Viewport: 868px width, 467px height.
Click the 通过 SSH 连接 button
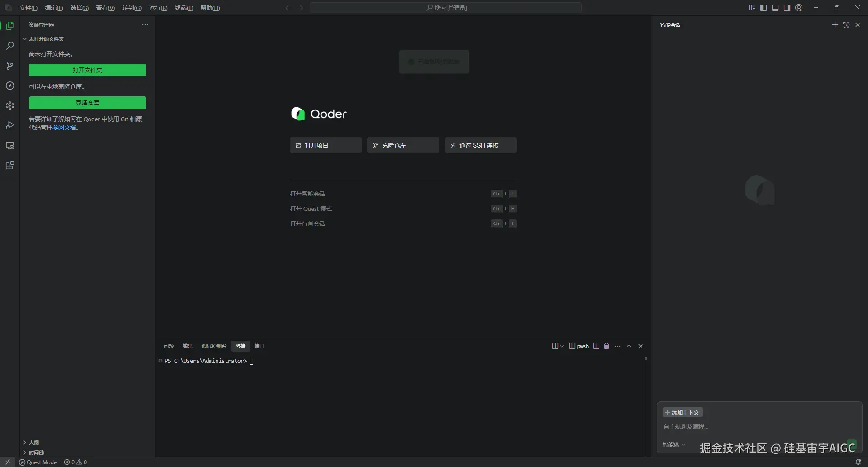point(480,145)
